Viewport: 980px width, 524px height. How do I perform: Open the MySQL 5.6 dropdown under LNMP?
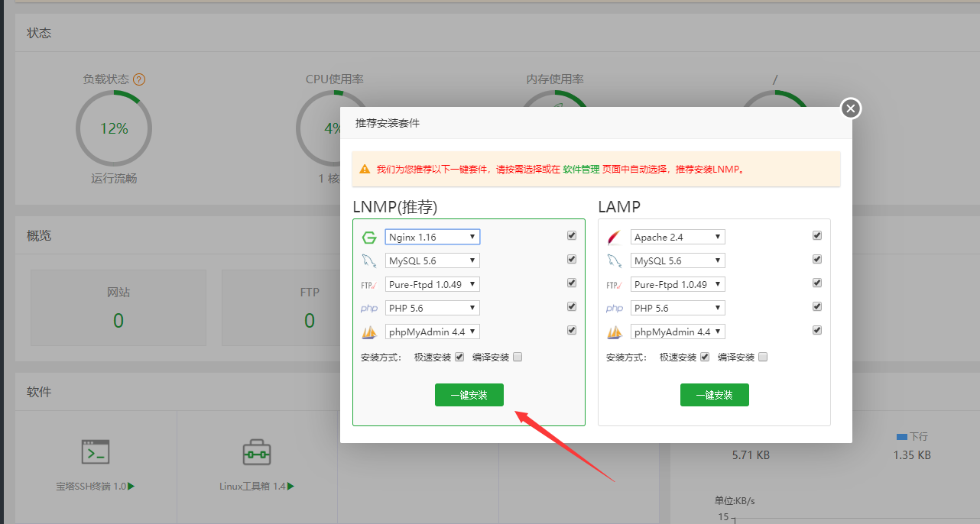click(x=433, y=261)
